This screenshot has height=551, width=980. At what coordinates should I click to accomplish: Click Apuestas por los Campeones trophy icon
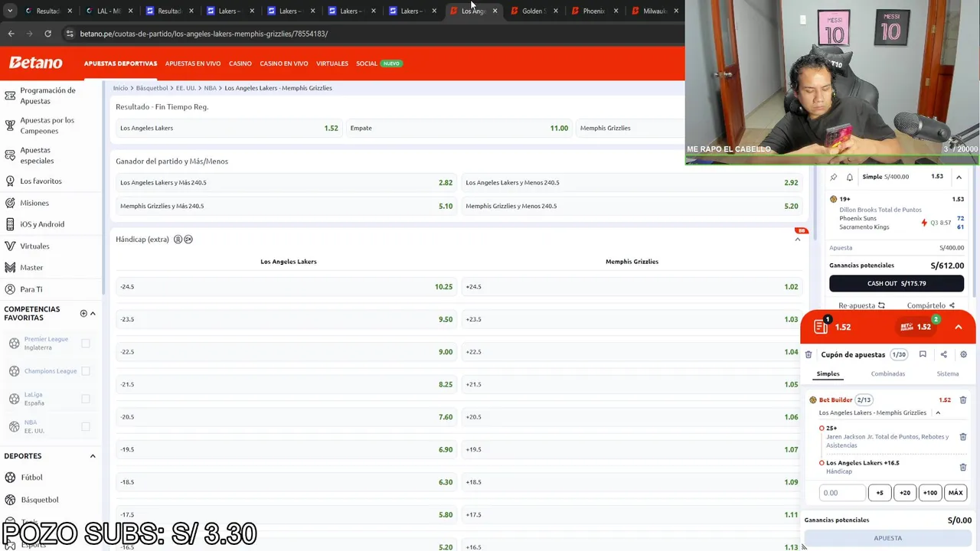pyautogui.click(x=10, y=126)
